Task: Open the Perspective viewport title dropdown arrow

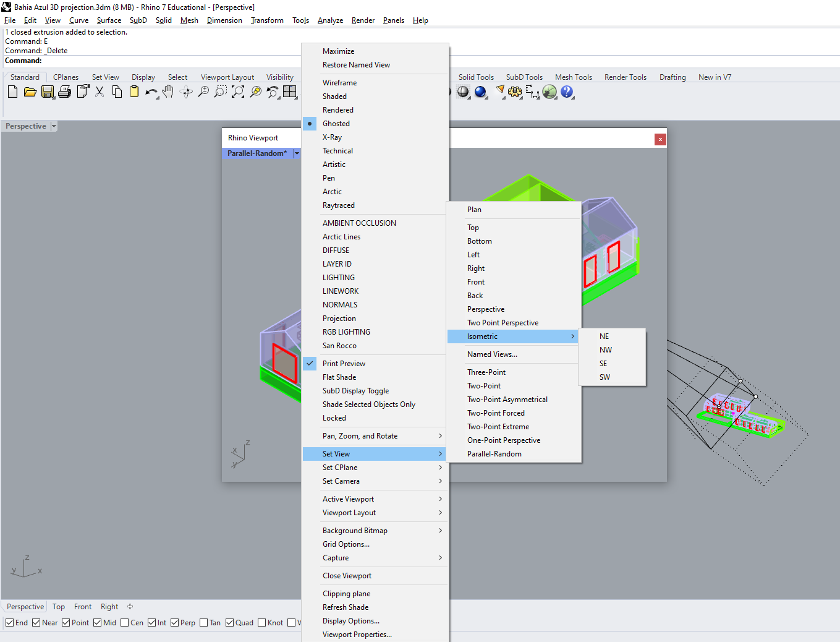Action: 54,126
